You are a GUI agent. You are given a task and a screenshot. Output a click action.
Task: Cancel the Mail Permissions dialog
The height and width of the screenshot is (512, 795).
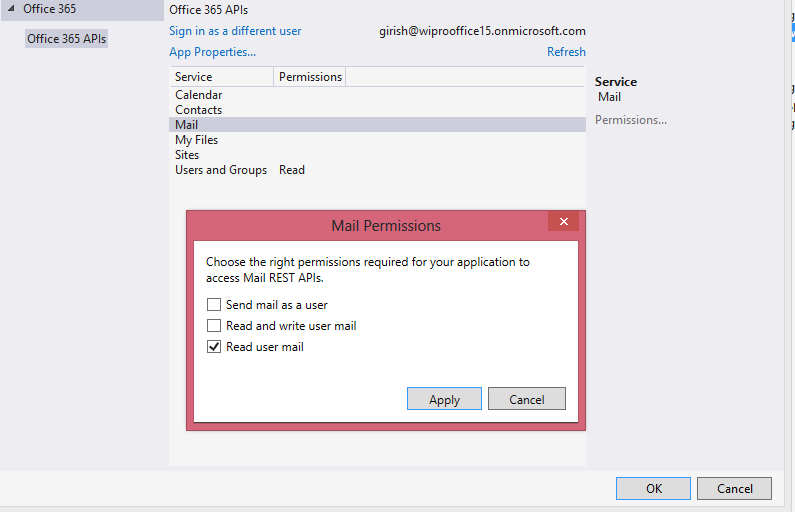pos(527,399)
